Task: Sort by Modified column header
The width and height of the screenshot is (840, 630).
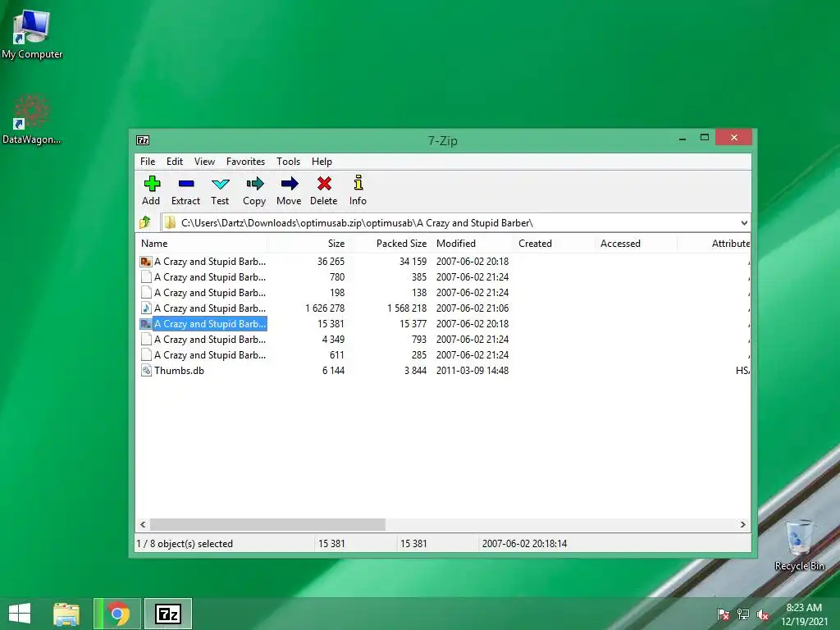Action: 472,243
